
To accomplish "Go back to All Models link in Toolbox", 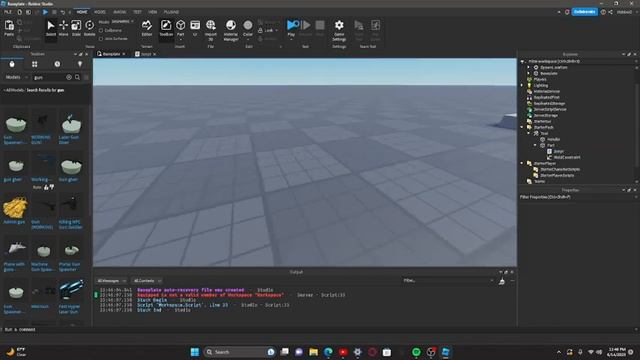I will (14, 90).
